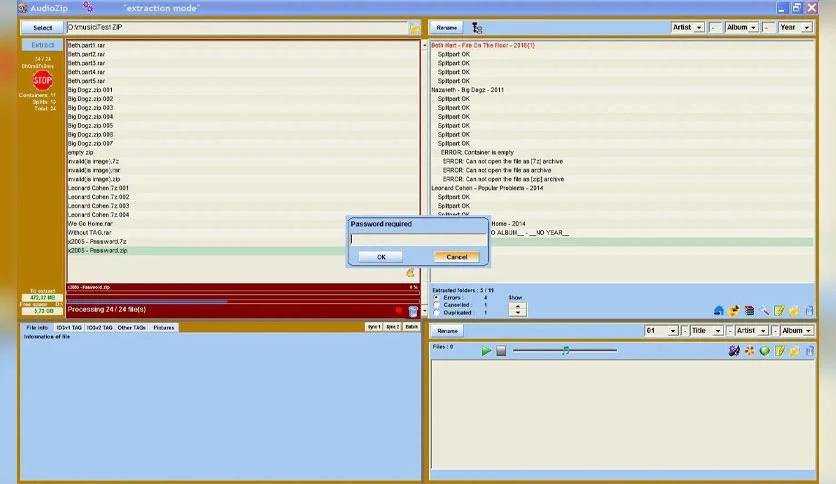836x484 pixels.
Task: Click the Batch button
Action: 411,327
